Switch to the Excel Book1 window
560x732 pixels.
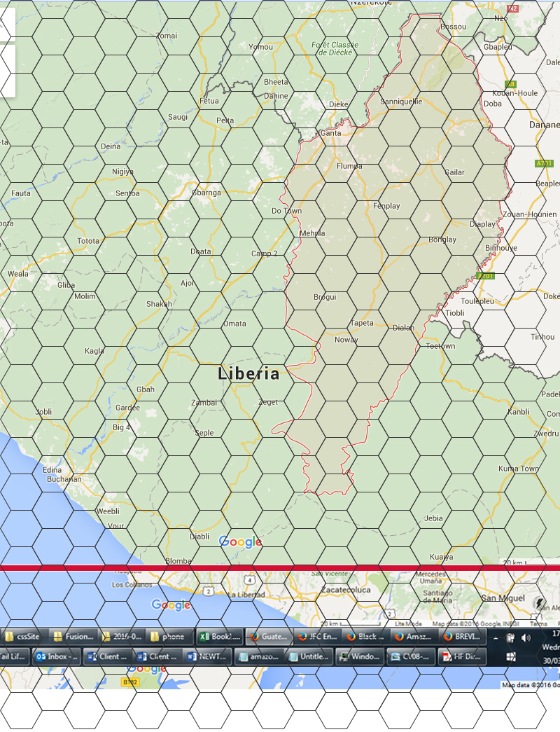(x=219, y=637)
